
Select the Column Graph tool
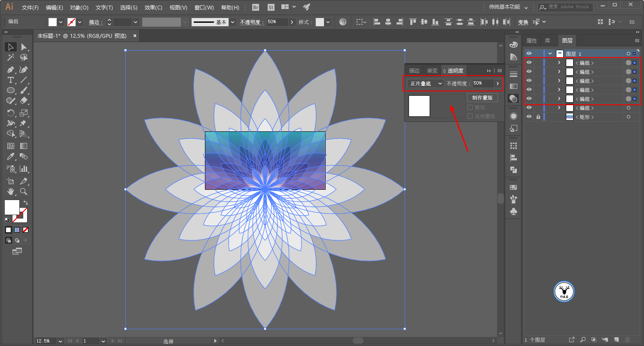point(24,168)
